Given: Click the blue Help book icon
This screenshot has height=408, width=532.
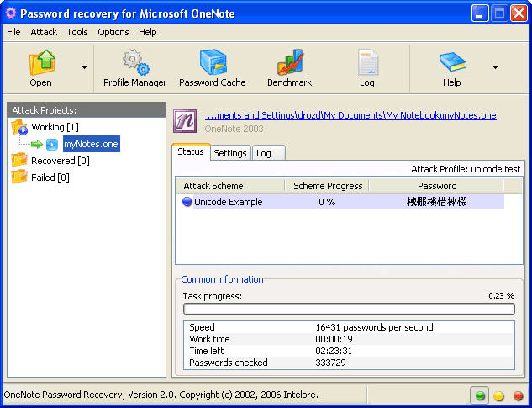Looking at the screenshot, I should coord(452,61).
